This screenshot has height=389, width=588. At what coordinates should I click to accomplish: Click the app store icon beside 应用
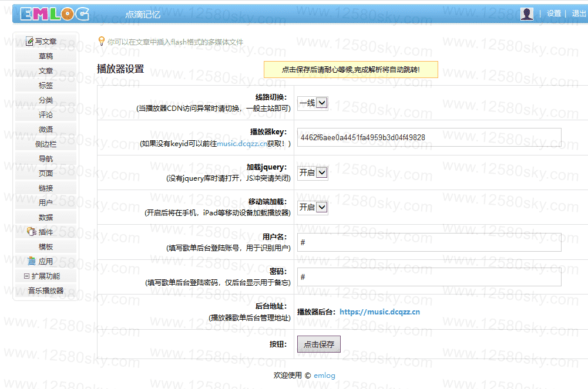click(32, 261)
